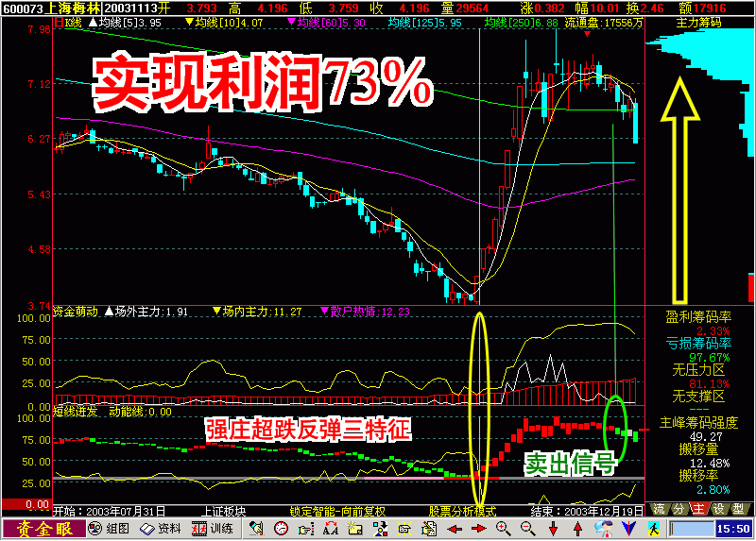Click the red clock icon in toolbar
756x541 pixels.
tap(281, 529)
